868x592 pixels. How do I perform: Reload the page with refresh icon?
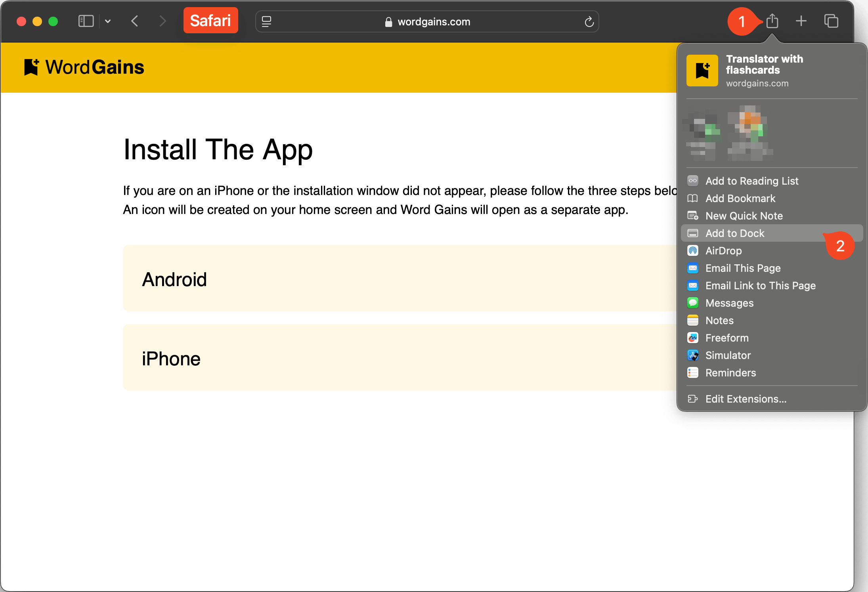589,21
